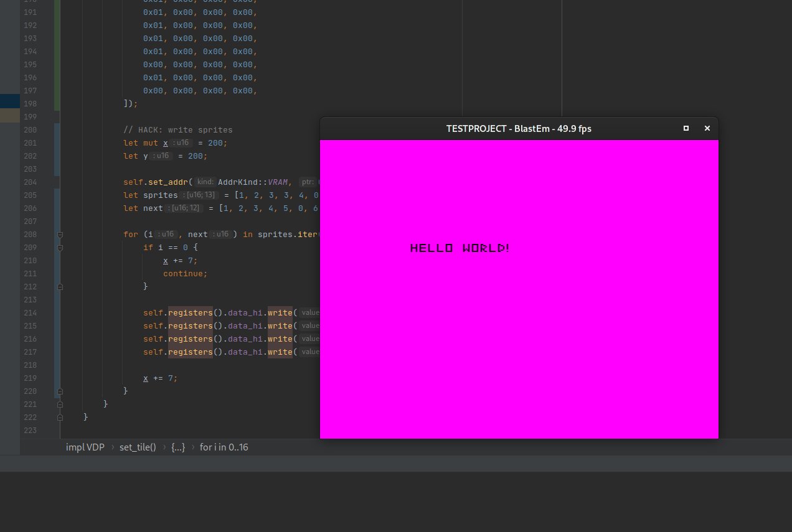Click the BlastEm title bar text
The width and height of the screenshot is (792, 532).
(519, 128)
